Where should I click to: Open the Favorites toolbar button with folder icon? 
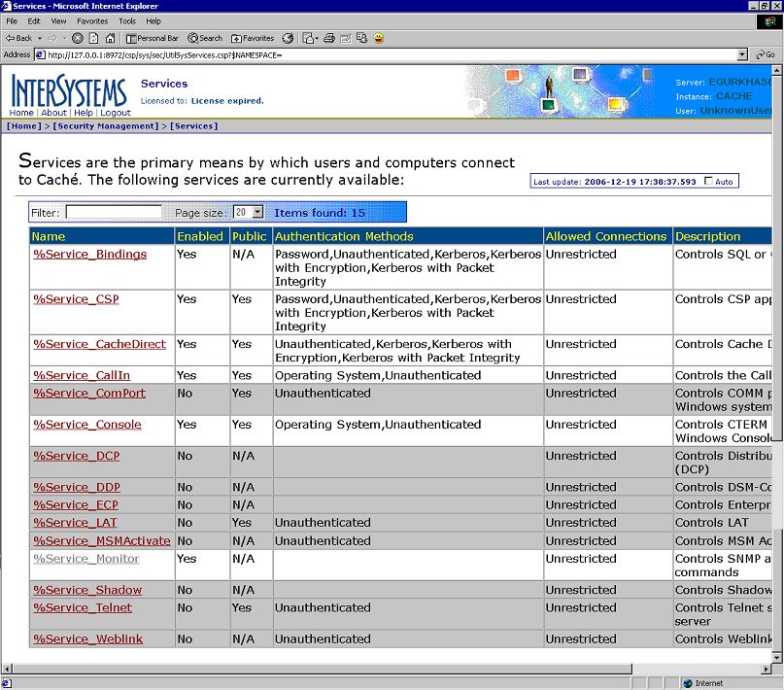[x=253, y=38]
